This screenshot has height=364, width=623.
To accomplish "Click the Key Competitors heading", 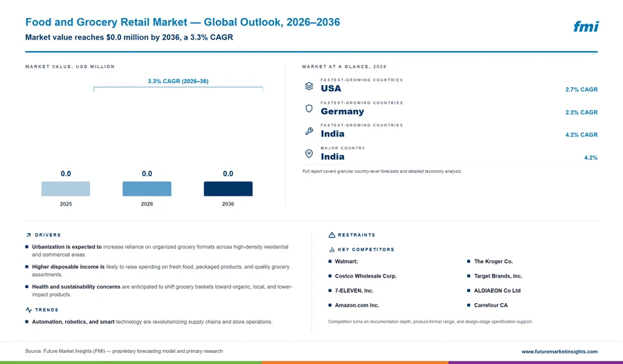I will pos(366,250).
